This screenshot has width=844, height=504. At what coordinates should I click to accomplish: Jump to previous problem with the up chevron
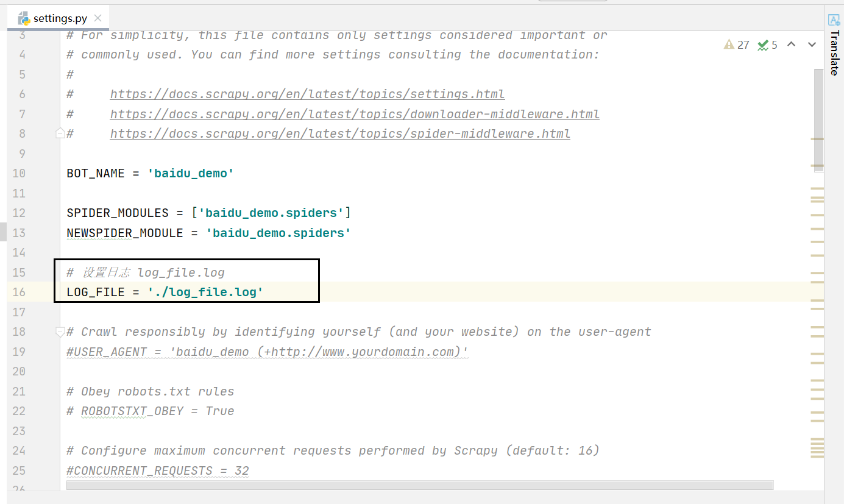pyautogui.click(x=791, y=44)
